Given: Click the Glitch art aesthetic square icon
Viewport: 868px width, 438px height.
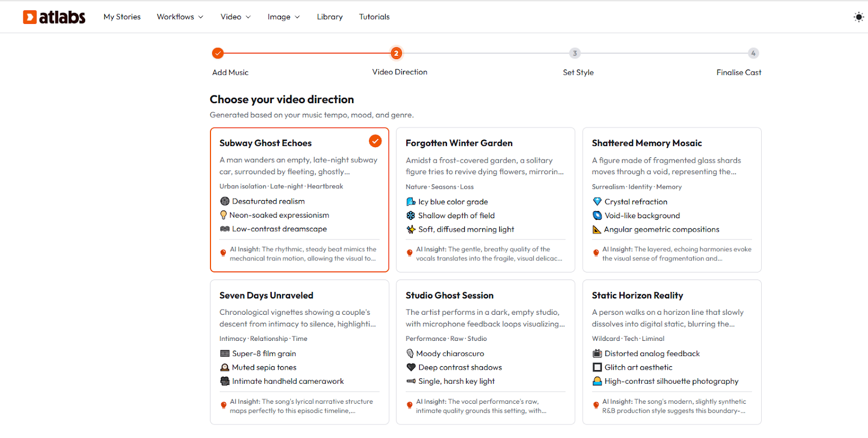Looking at the screenshot, I should click(597, 367).
